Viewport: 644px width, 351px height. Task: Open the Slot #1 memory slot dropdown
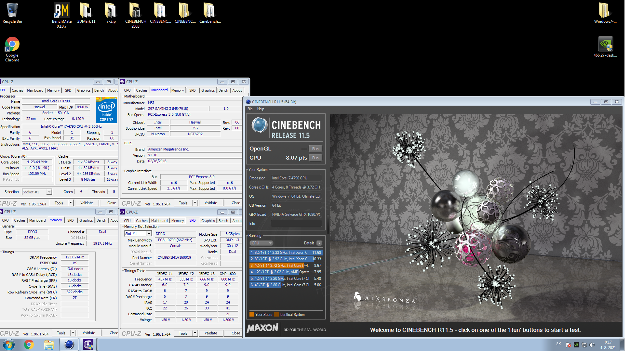[138, 234]
